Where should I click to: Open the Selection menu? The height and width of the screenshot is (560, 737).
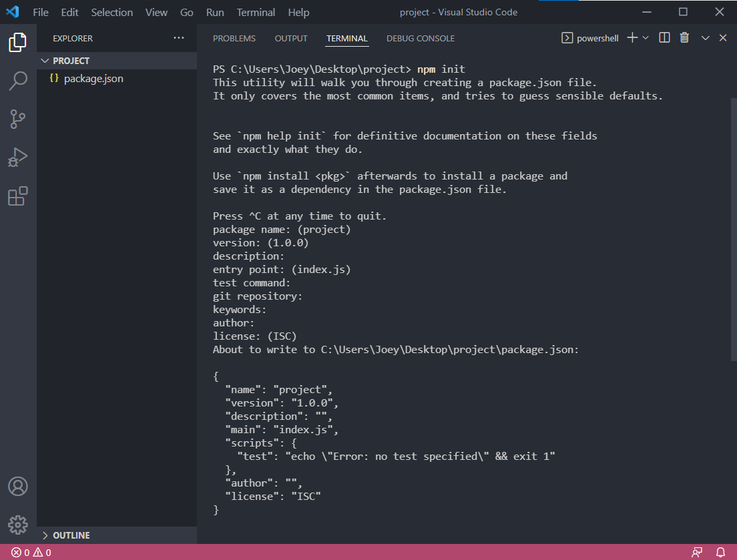click(112, 12)
